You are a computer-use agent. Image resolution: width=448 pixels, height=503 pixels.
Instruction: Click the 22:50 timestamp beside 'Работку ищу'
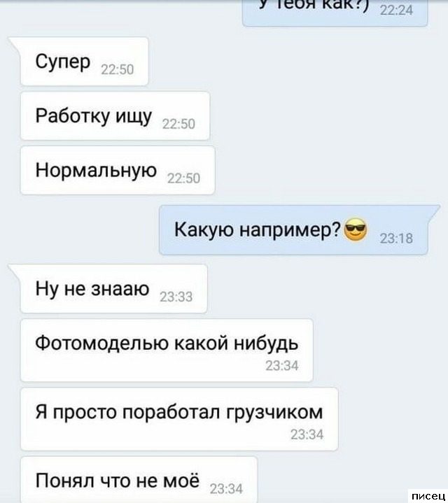pos(178,124)
